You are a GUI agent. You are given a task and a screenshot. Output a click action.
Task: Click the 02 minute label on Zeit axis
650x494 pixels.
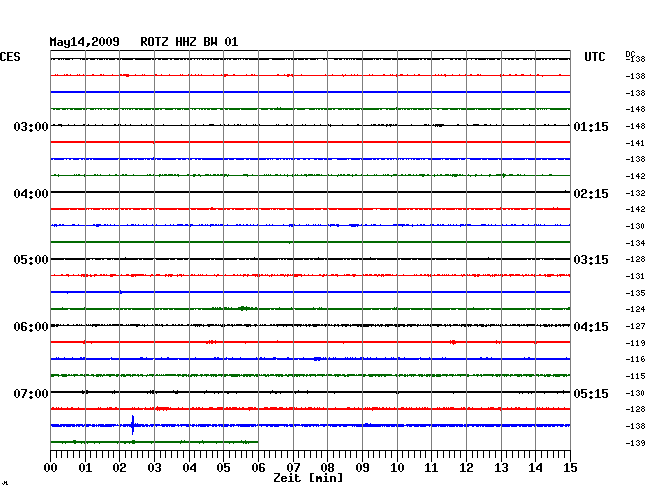point(119,467)
